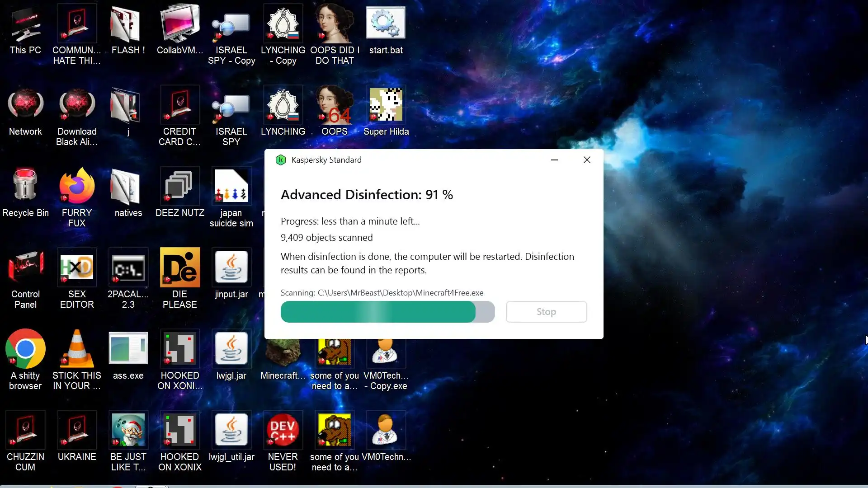Click the Stop button in Kaspersky
Viewport: 868px width, 488px height.
(546, 312)
